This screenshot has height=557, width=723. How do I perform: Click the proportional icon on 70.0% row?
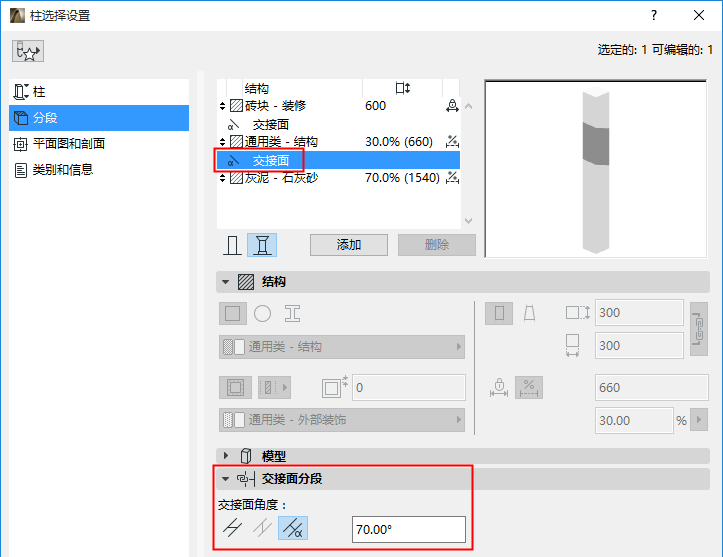tap(452, 178)
